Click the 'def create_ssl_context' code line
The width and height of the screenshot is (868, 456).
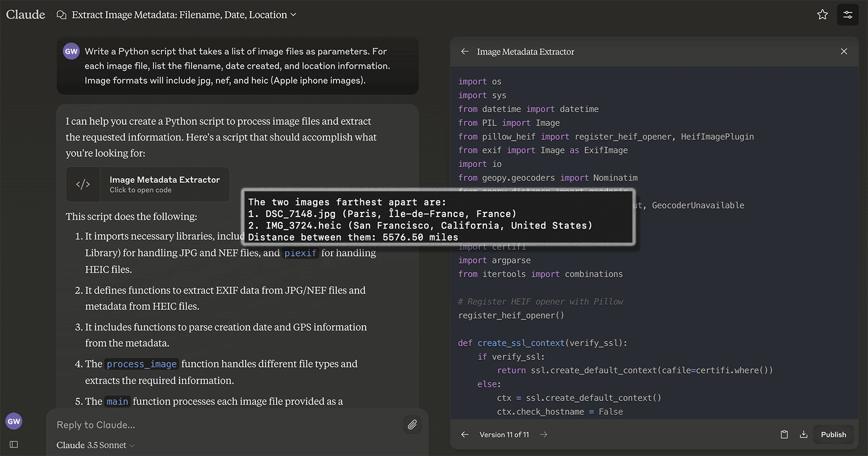542,343
